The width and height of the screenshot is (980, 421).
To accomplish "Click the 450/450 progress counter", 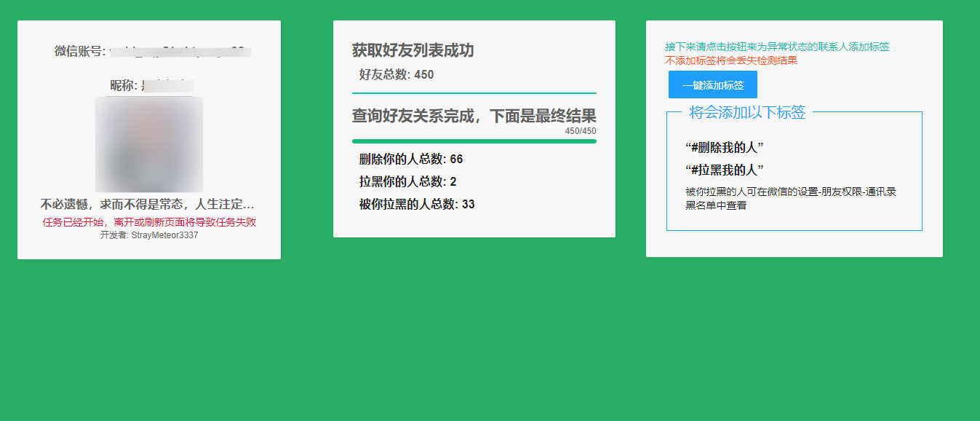I will tap(580, 132).
